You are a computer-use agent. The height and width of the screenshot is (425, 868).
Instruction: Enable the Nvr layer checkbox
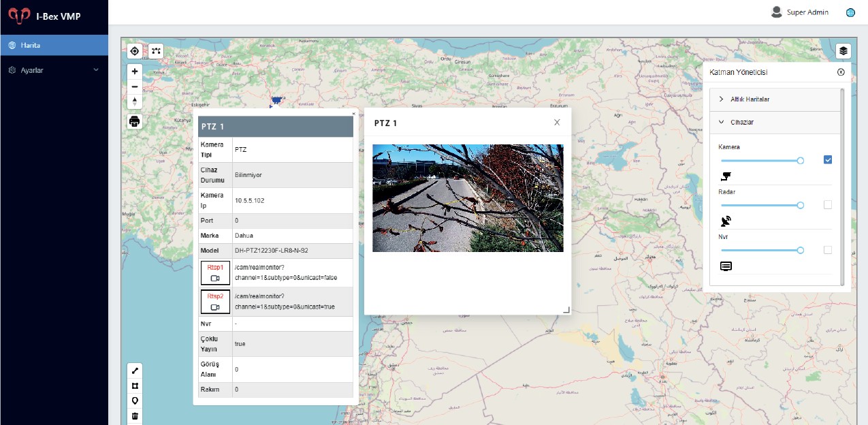tap(828, 250)
